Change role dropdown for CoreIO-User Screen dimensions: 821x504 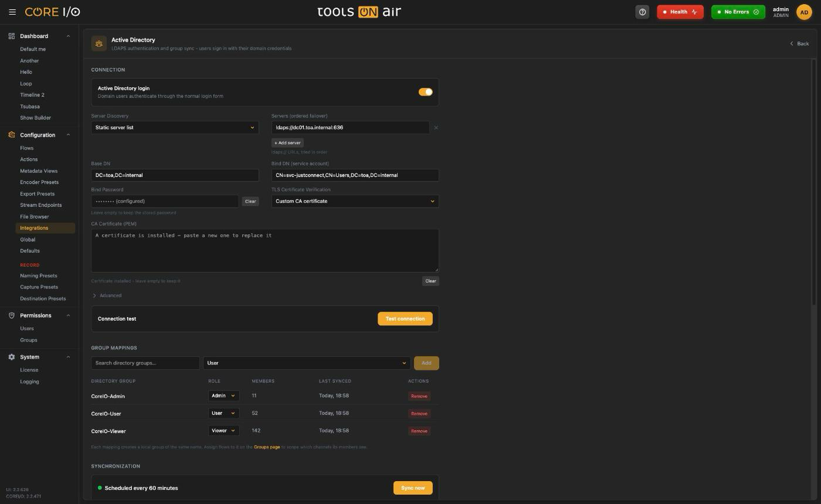coord(223,413)
